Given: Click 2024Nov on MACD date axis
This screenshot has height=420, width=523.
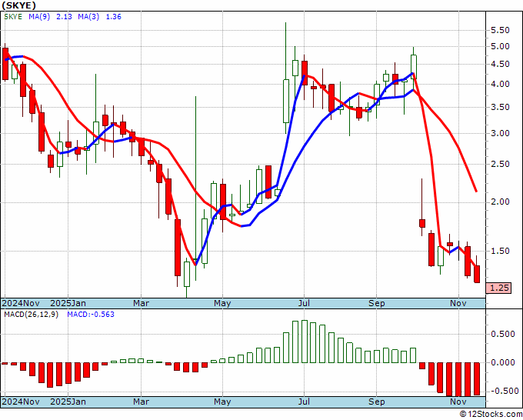Looking at the screenshot, I should [21, 402].
